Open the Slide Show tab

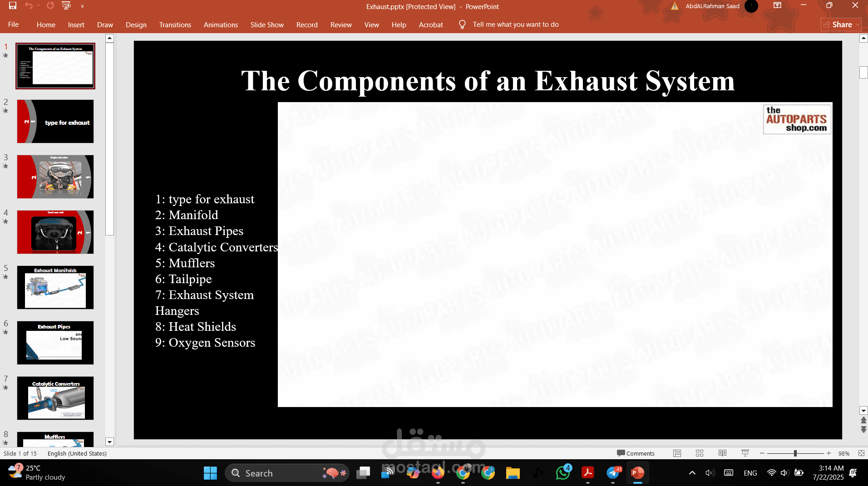267,25
